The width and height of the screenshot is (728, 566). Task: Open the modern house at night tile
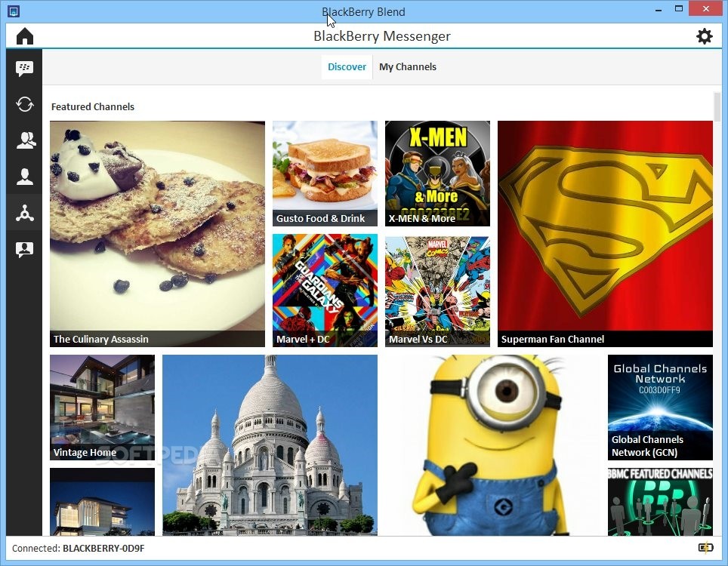[x=102, y=502]
